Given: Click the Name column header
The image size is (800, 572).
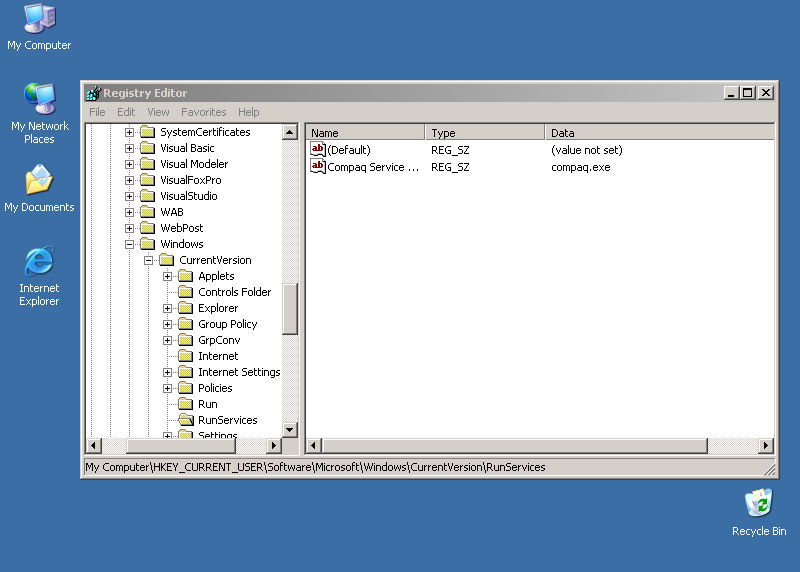Looking at the screenshot, I should pos(365,133).
